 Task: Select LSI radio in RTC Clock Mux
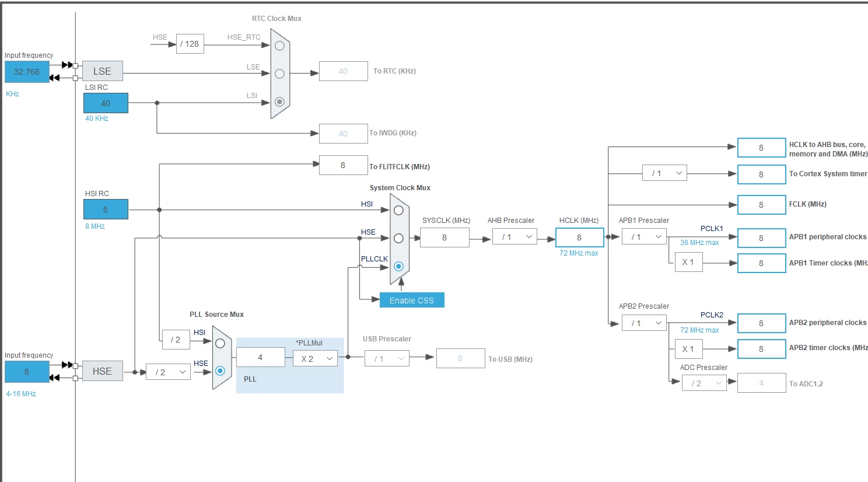point(279,102)
